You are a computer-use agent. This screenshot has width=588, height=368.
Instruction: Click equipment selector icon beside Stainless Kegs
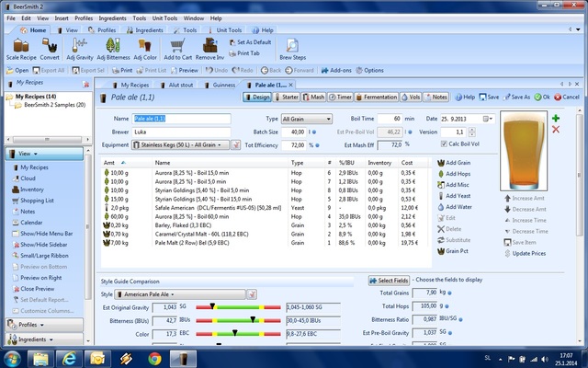point(235,145)
